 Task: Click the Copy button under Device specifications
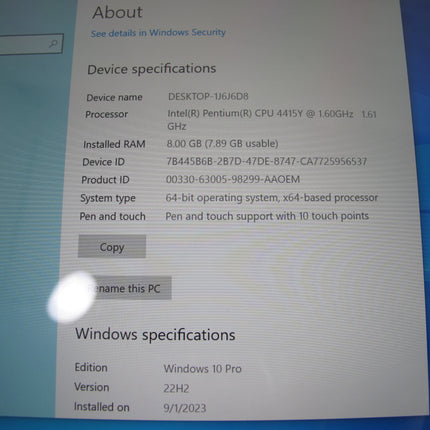click(x=112, y=247)
